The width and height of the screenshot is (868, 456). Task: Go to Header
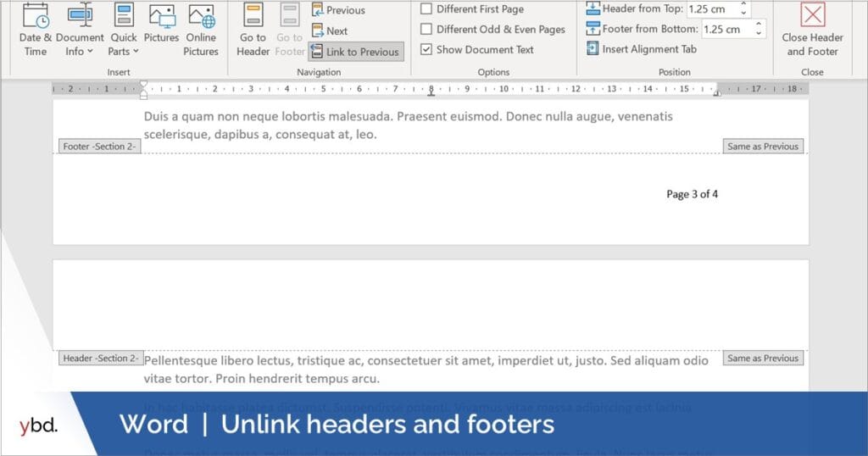[253, 30]
